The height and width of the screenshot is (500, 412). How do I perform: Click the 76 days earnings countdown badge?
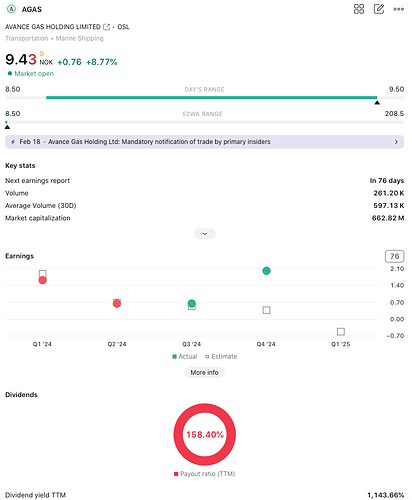click(x=394, y=256)
